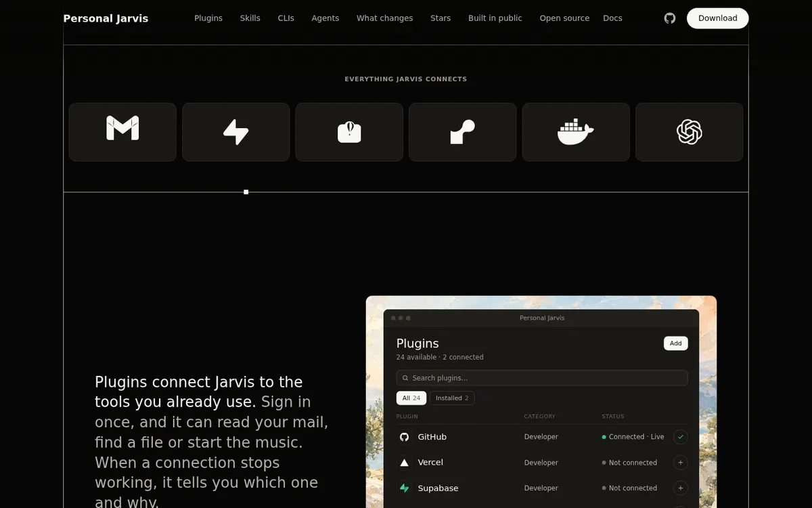
Task: Click the search magnifier icon in plugins
Action: (405, 378)
